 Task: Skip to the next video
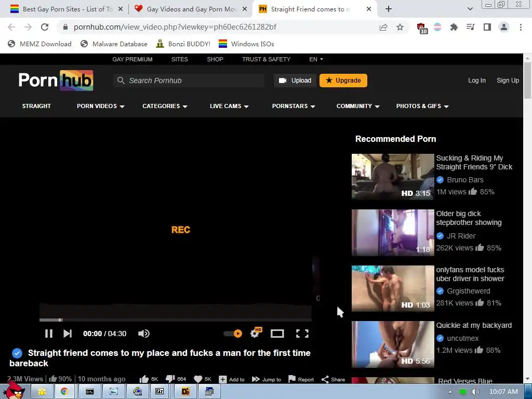(x=68, y=334)
